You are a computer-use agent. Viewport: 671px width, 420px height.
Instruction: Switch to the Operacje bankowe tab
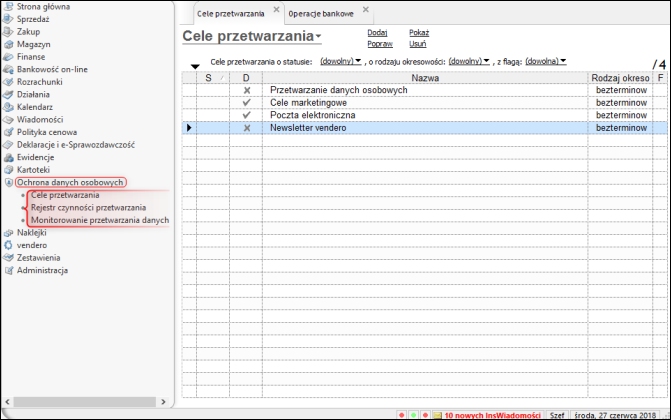pos(321,14)
